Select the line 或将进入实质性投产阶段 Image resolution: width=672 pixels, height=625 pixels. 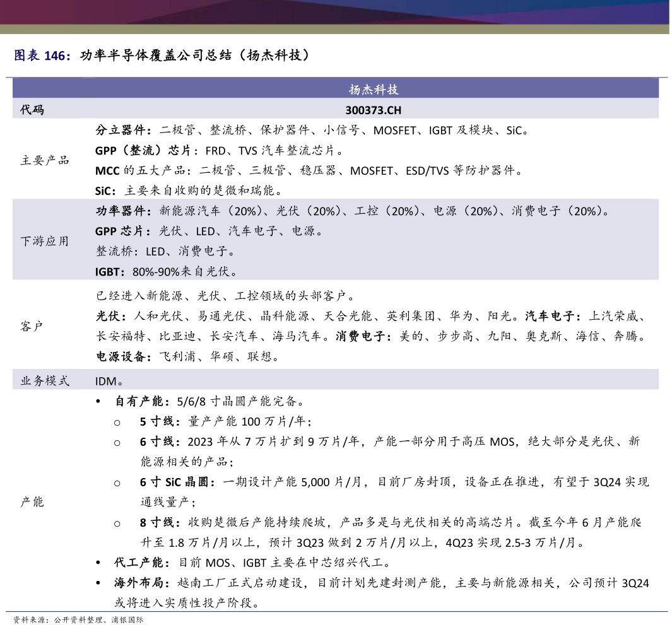point(187,603)
